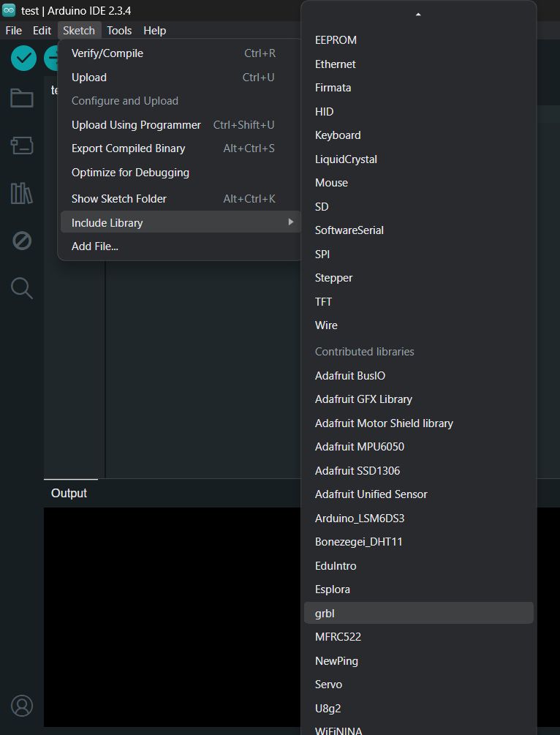Include Adafruit Motor Shield library
This screenshot has height=735, width=560.
click(418, 423)
